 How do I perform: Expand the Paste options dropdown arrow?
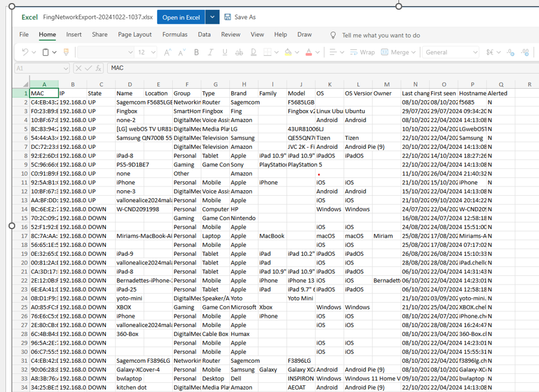(x=54, y=52)
